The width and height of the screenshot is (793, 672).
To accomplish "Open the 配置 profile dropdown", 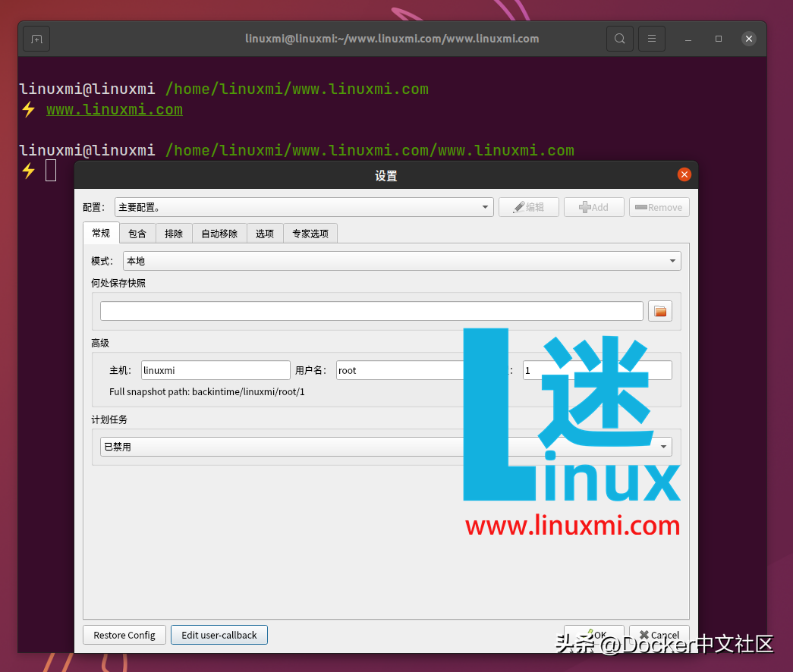I will [x=304, y=207].
